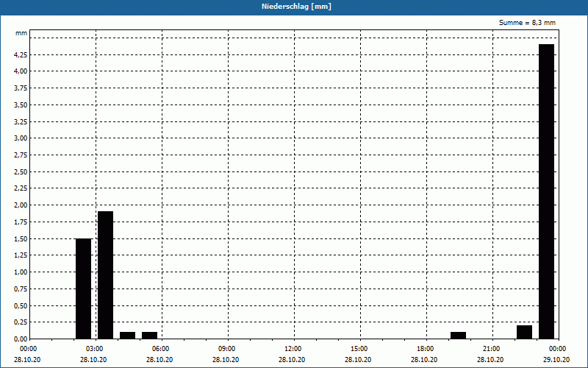Click the 1,00 y-axis label
This screenshot has height=368, width=588.
(x=21, y=272)
